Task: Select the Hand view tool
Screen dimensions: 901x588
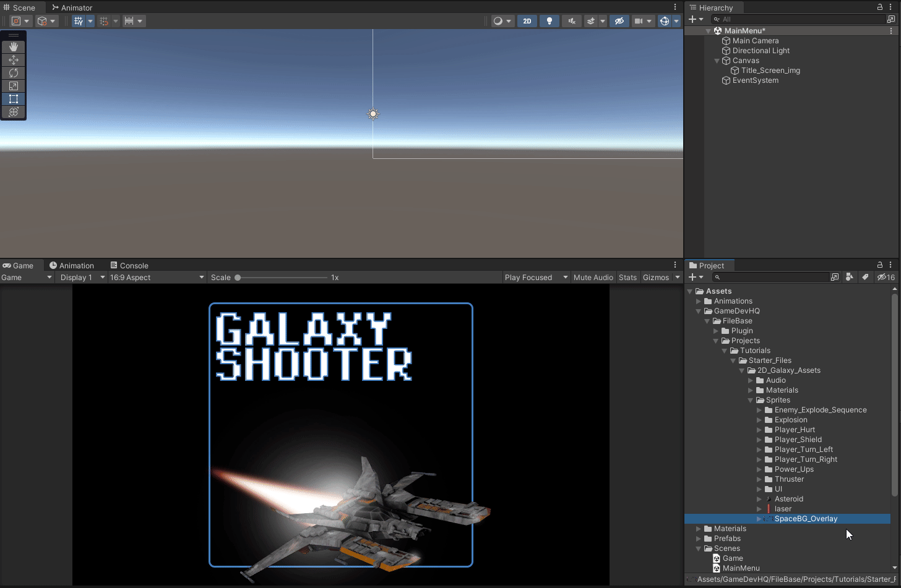Action: pos(14,47)
